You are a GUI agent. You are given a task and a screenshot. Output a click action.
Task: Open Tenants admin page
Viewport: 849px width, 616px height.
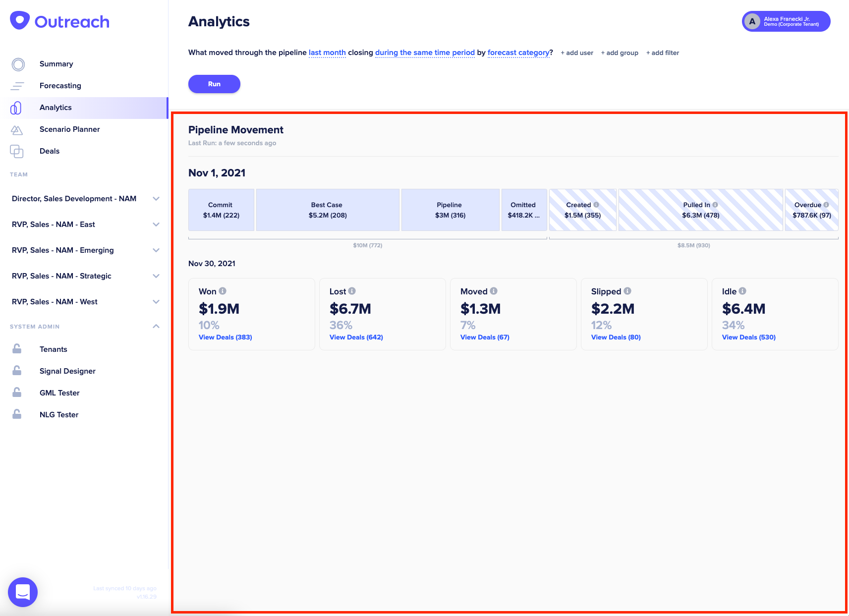coord(54,349)
